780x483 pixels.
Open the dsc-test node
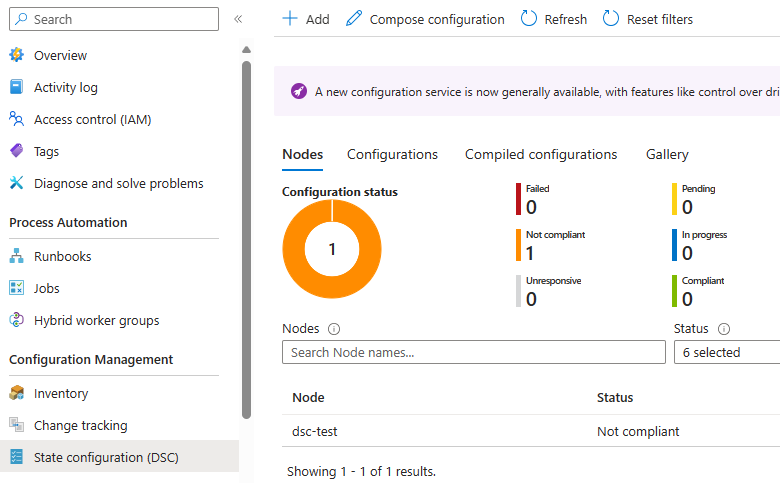pos(313,431)
